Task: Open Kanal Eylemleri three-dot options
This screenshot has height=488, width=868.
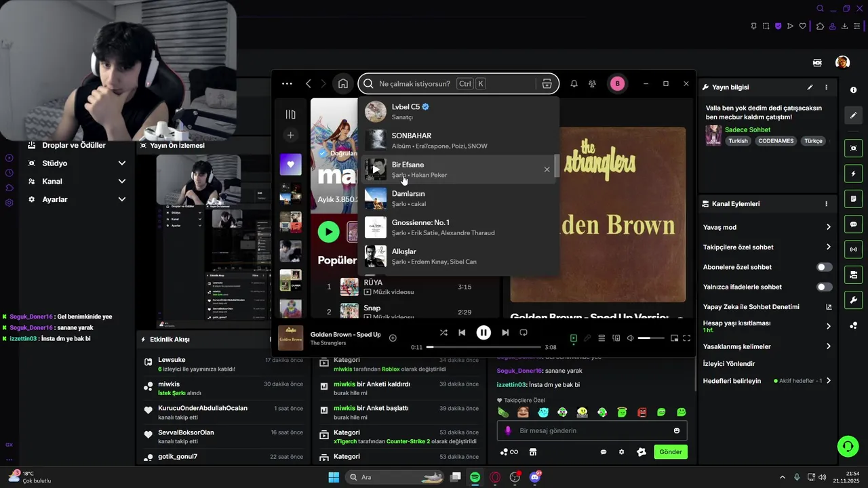Action: (826, 204)
